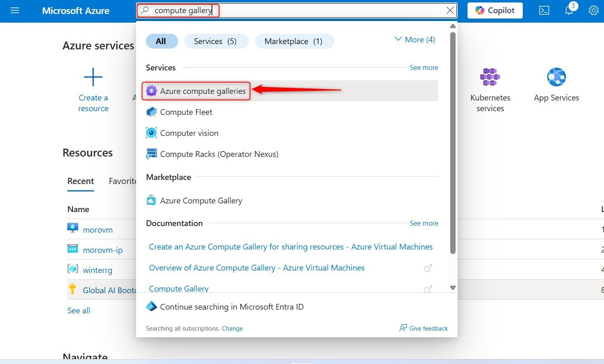Open winterrg resource link
This screenshot has height=364, width=604.
point(97,270)
